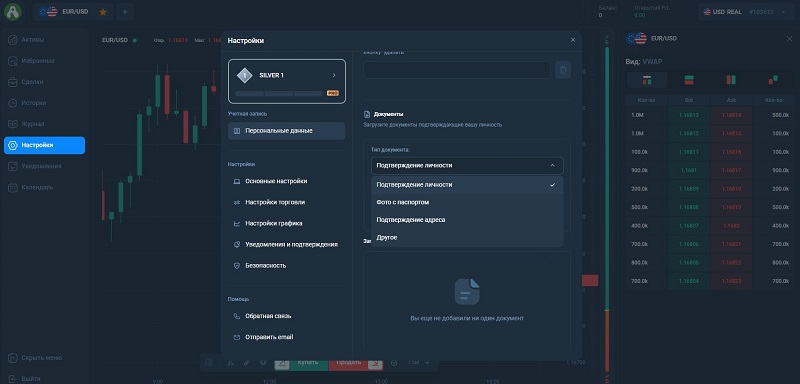800x384 pixels.
Task: Click the SILVER 1 level progress bar
Action: (x=279, y=94)
